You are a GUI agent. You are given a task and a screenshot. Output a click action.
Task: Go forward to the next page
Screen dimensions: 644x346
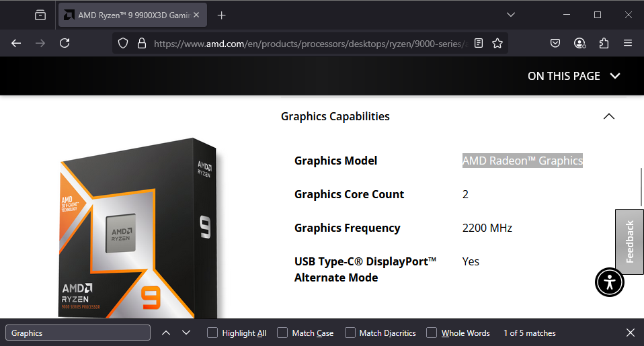40,43
